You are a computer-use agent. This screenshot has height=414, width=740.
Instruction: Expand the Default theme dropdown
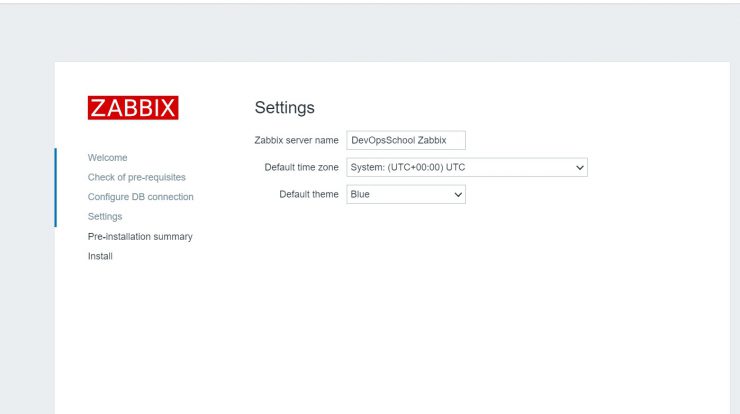point(406,194)
